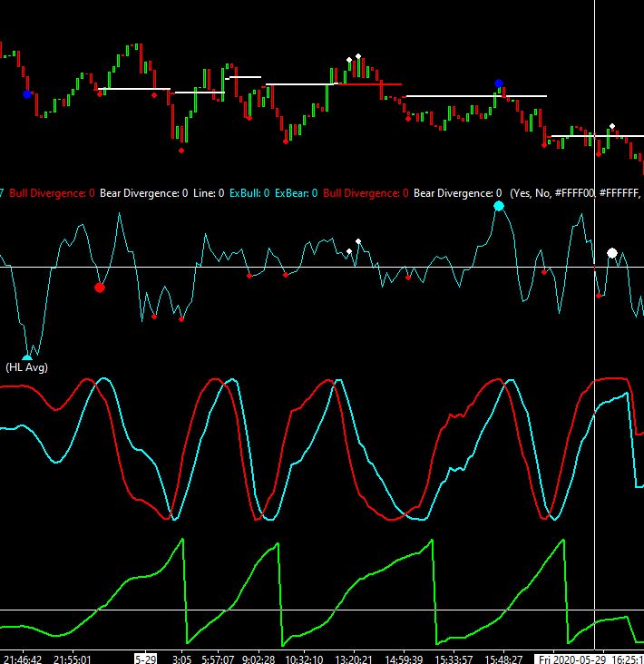The image size is (644, 664).
Task: Select the red horizontal level line on price chart
Action: (x=370, y=84)
